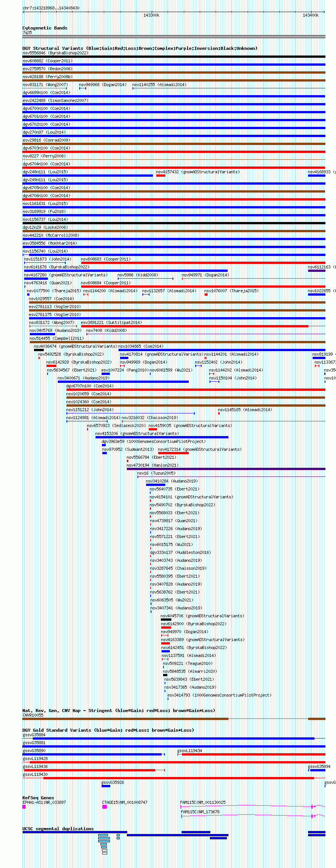Screen dimensions: 336x868
Task: Select nsv1151212 (John2014) label
Action: pos(90,410)
